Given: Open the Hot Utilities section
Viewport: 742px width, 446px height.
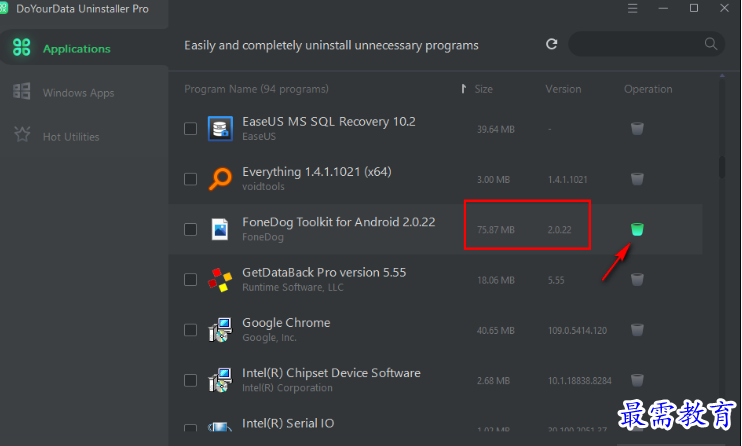Looking at the screenshot, I should pos(71,137).
